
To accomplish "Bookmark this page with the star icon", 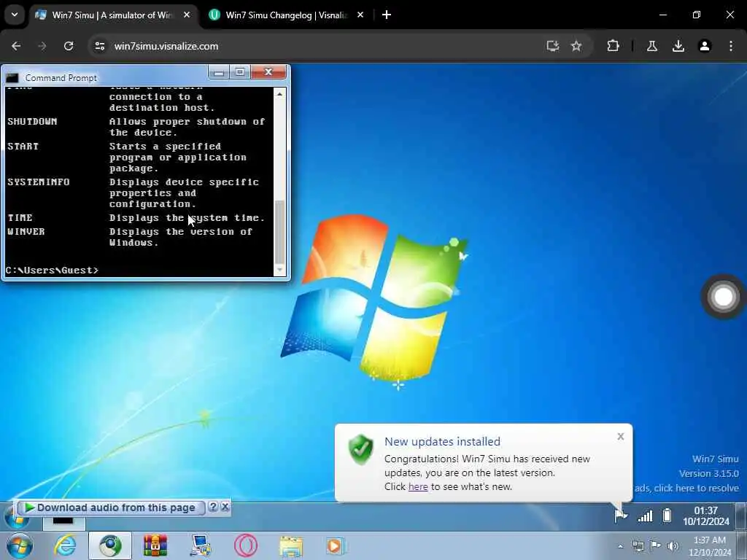I will pos(576,46).
